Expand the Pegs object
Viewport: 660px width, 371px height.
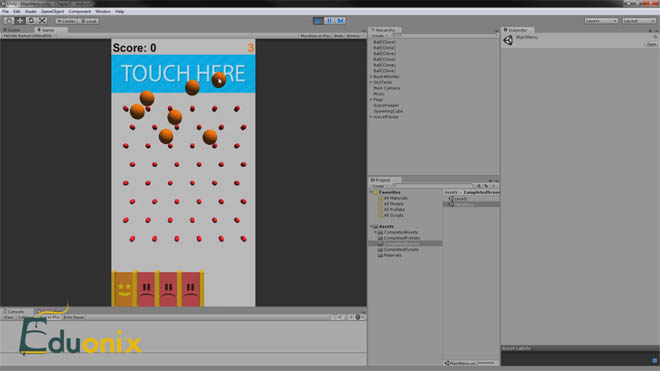[371, 100]
